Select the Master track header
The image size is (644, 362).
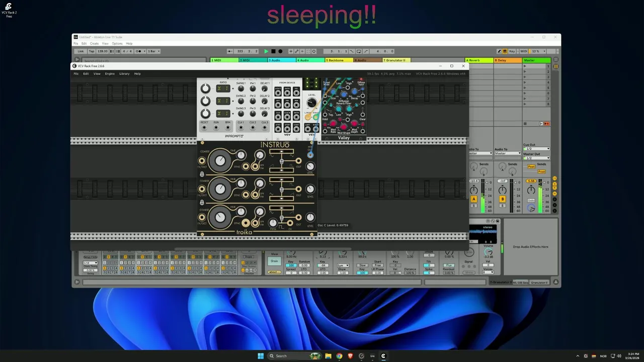tap(536, 60)
